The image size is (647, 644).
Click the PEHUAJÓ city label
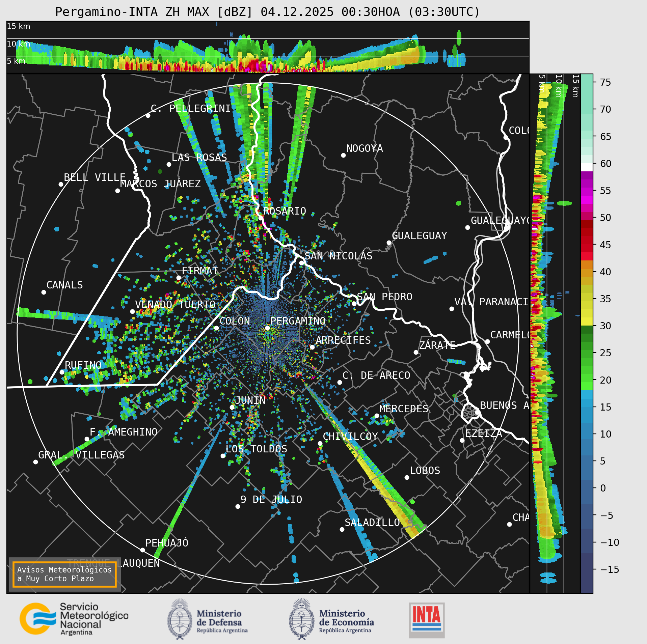[167, 543]
